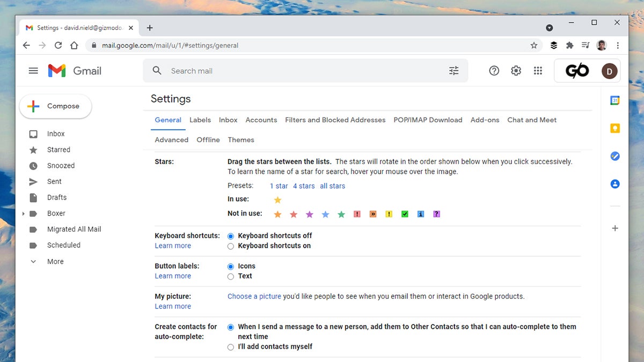Open Google Tasks in the side panel
Viewport: 644px width, 362px height.
(615, 156)
